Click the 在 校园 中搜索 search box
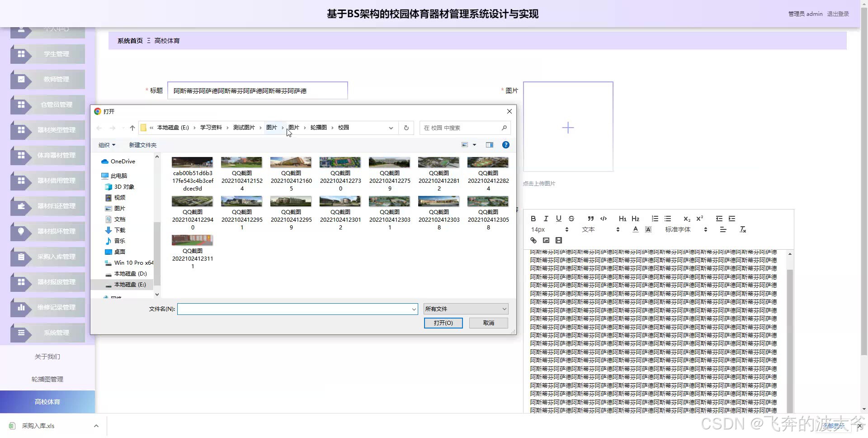The width and height of the screenshot is (868, 438). pyautogui.click(x=465, y=128)
